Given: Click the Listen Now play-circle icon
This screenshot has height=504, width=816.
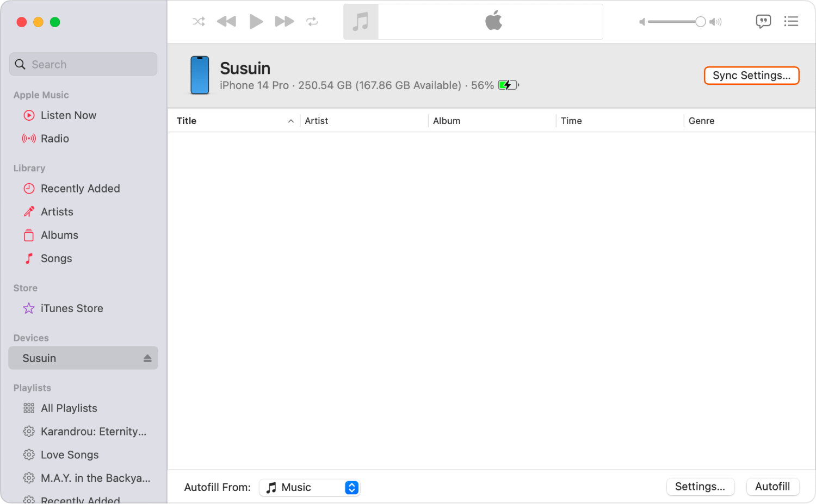Looking at the screenshot, I should [29, 115].
